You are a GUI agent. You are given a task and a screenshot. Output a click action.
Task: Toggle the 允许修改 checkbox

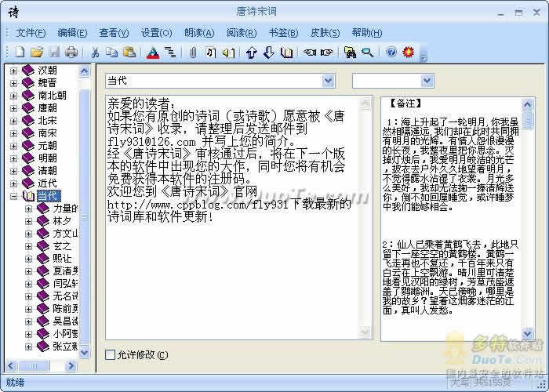pos(111,354)
